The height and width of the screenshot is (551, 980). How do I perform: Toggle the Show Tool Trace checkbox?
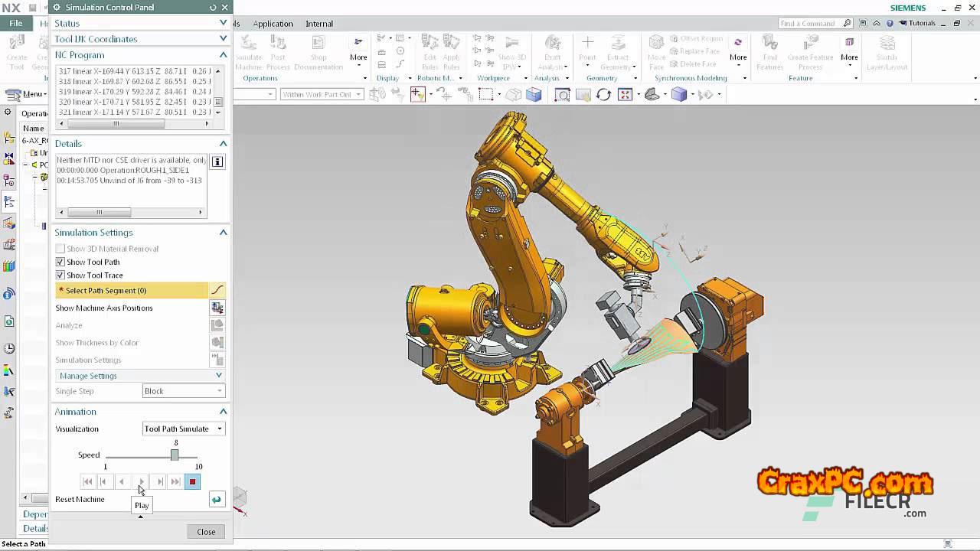[60, 275]
